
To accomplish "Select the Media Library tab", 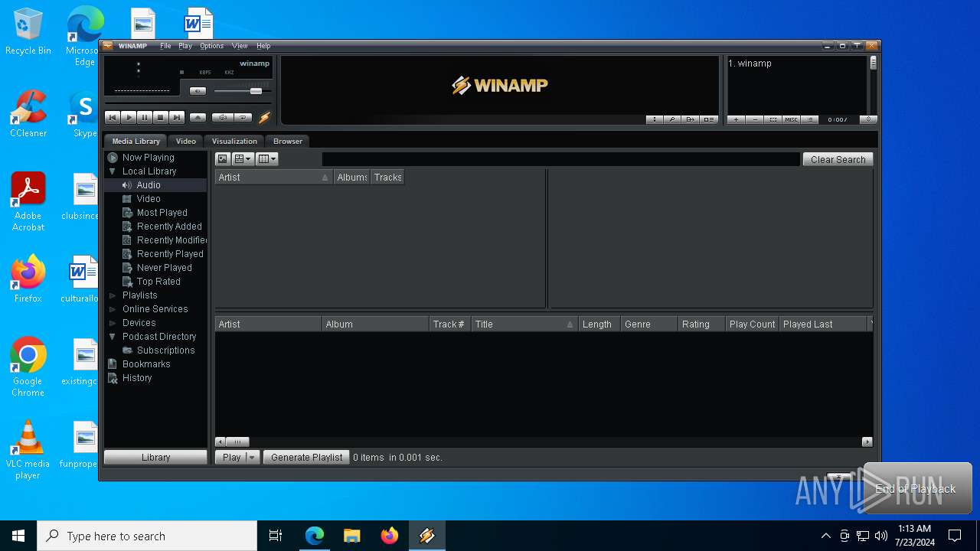I will pos(136,141).
